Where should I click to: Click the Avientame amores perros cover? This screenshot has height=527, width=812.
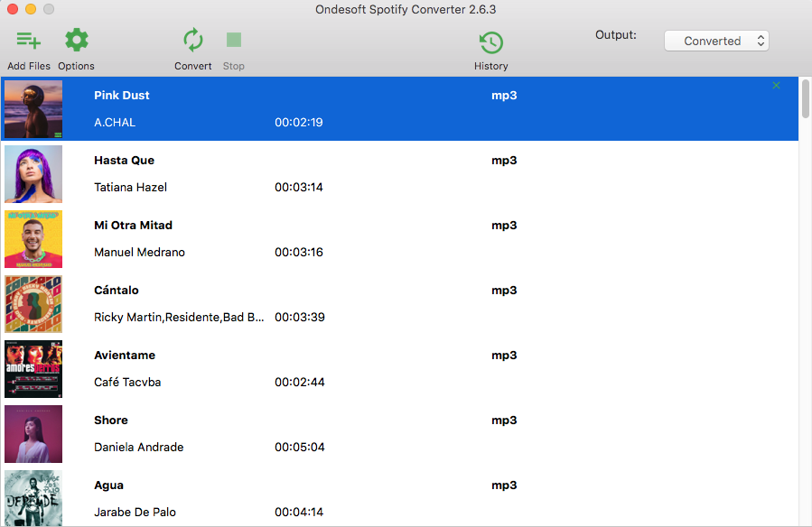point(33,369)
